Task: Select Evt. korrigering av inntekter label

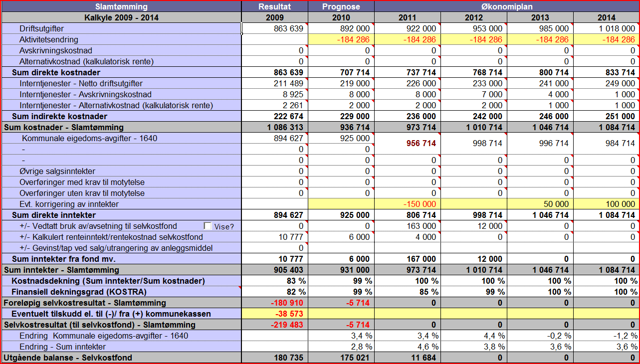Action: click(x=121, y=204)
